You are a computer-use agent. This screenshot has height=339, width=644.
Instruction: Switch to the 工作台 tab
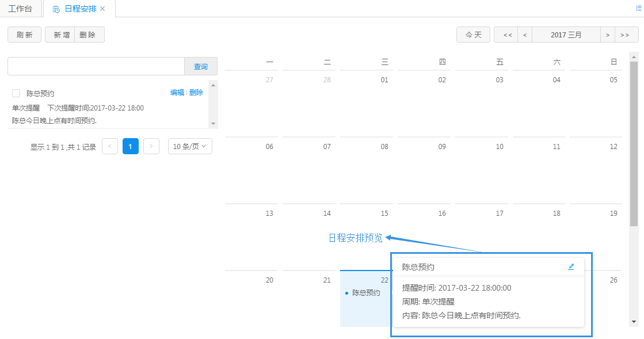[21, 9]
